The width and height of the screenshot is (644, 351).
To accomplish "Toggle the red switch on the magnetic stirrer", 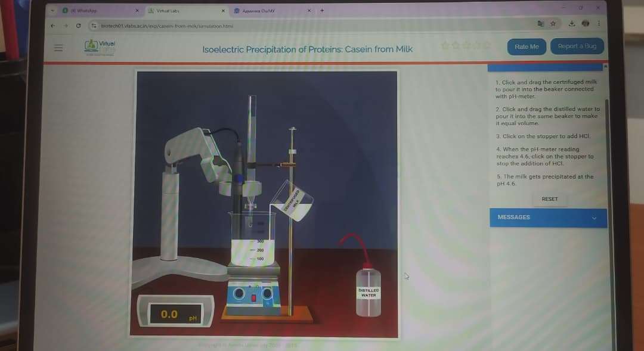I will click(x=253, y=297).
